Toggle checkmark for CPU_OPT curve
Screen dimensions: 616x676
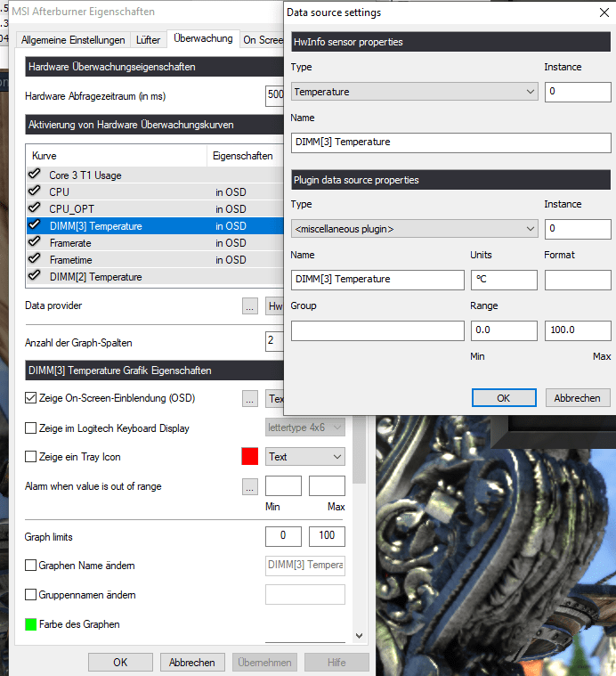[x=34, y=208]
